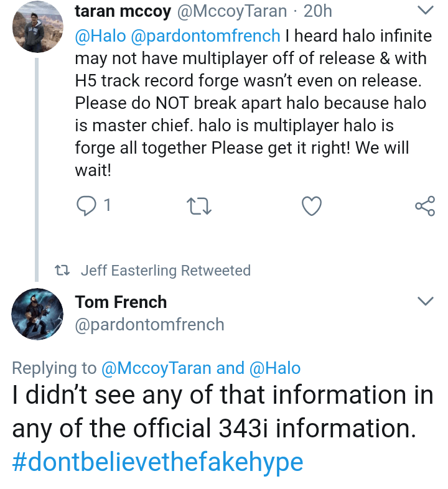Open @MccoyTaran in the replying-to line
The height and width of the screenshot is (489, 448).
click(x=156, y=368)
